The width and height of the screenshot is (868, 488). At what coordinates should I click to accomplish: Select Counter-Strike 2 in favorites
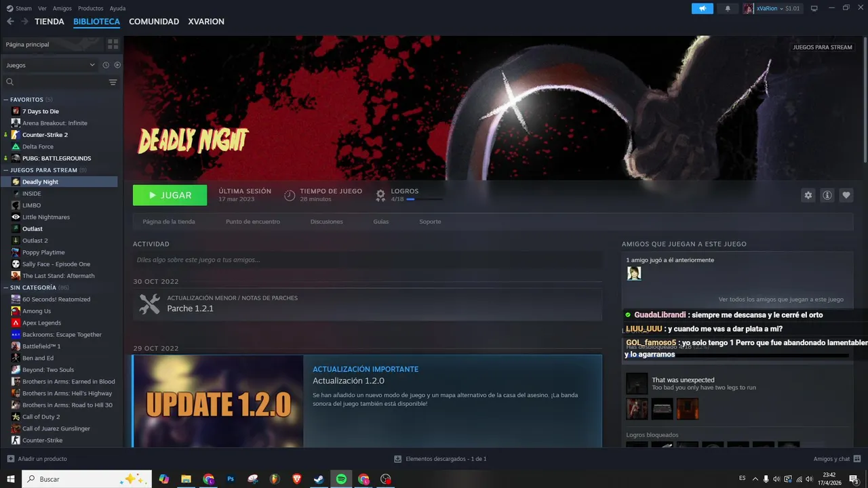point(45,135)
